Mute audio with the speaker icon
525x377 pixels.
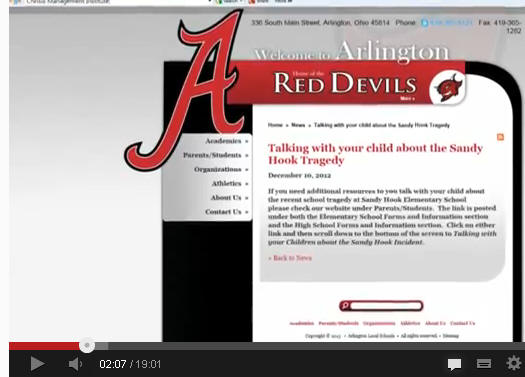click(75, 364)
